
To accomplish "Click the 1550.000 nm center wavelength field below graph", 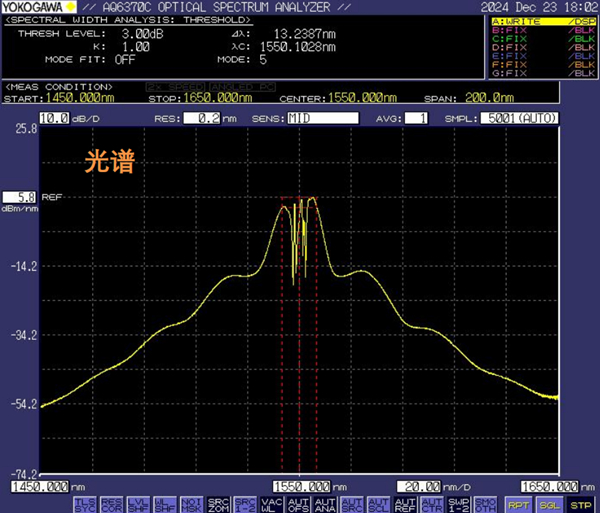I will [x=300, y=485].
